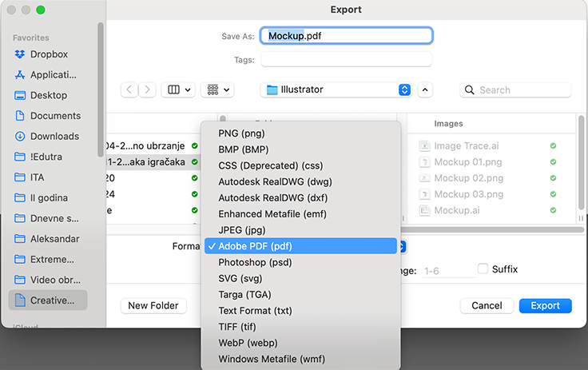This screenshot has width=588, height=370.
Task: Open the Illustrator folder location popup
Action: click(336, 90)
